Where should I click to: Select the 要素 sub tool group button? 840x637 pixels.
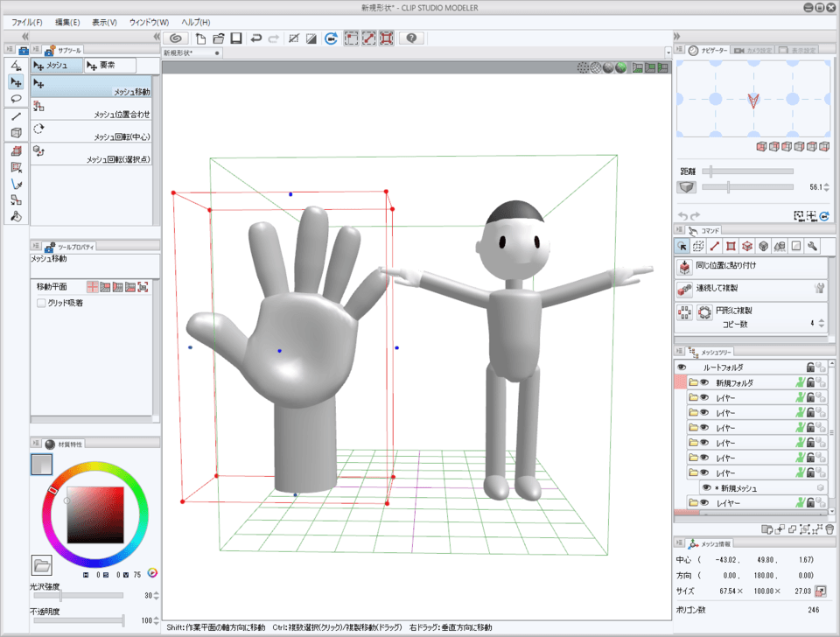coord(110,66)
